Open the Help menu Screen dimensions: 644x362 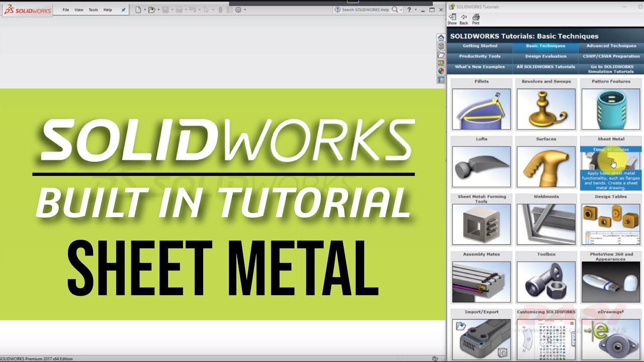(108, 10)
